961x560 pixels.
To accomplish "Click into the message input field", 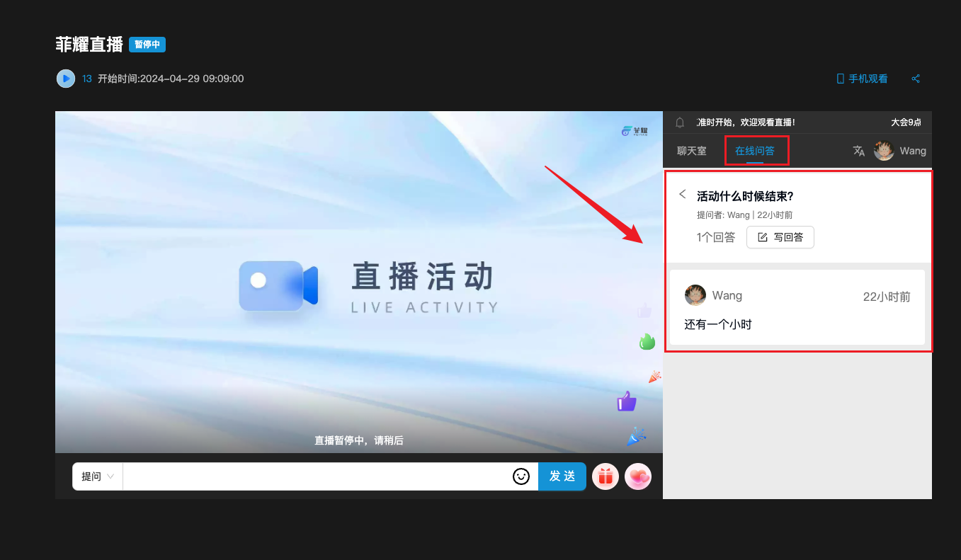I will (315, 476).
